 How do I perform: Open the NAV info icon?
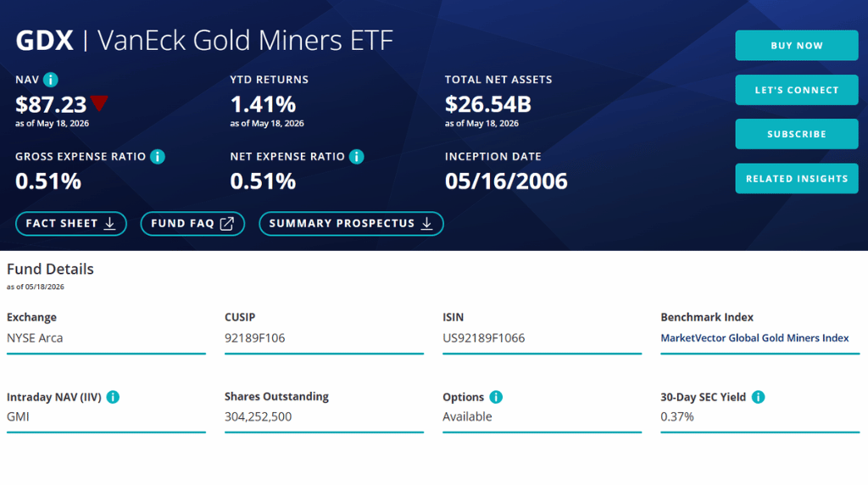tap(50, 80)
